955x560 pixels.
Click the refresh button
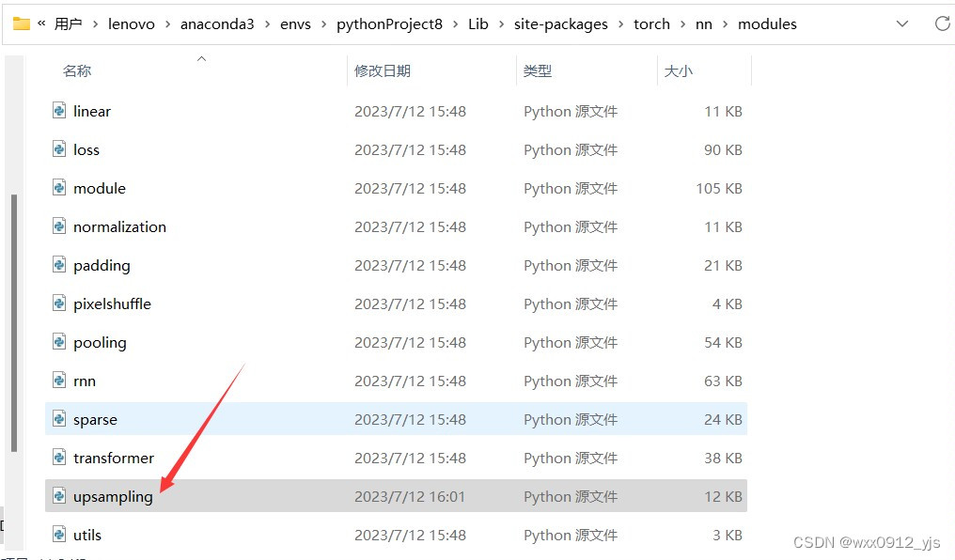coord(943,23)
